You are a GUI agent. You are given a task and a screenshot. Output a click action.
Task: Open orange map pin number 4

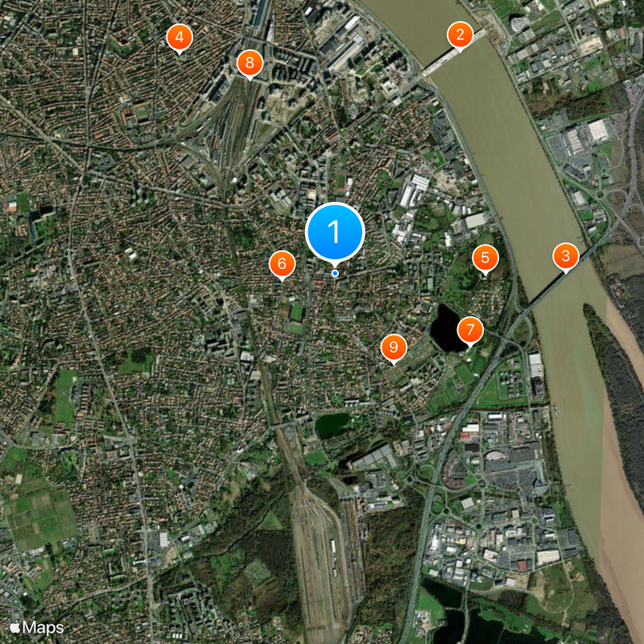tap(180, 38)
